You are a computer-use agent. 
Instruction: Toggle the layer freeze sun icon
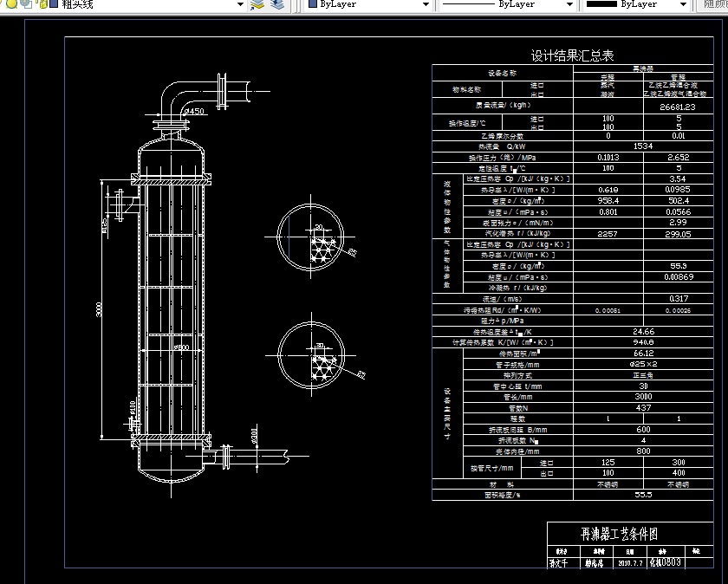tap(11, 3)
